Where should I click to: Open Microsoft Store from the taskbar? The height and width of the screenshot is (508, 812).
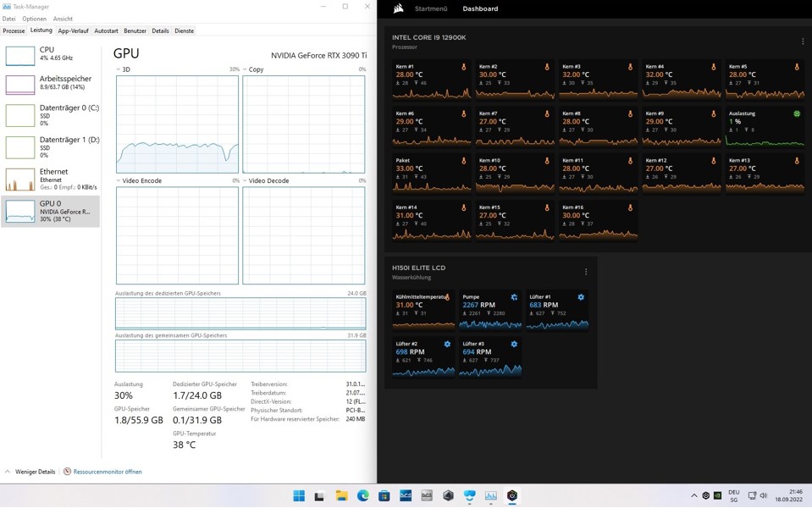pyautogui.click(x=384, y=496)
